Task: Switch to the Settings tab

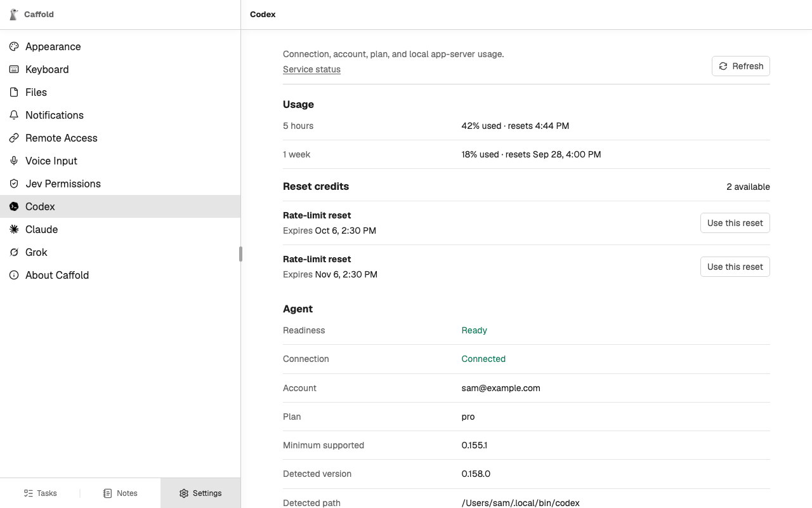Action: pyautogui.click(x=200, y=493)
